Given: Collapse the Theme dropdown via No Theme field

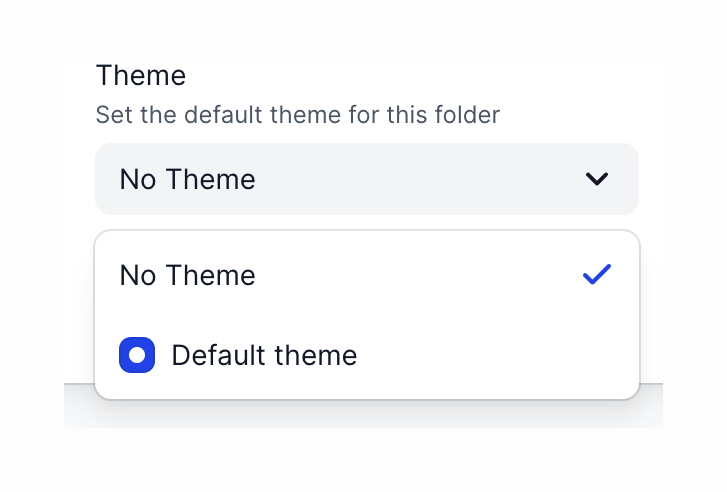Looking at the screenshot, I should click(366, 179).
